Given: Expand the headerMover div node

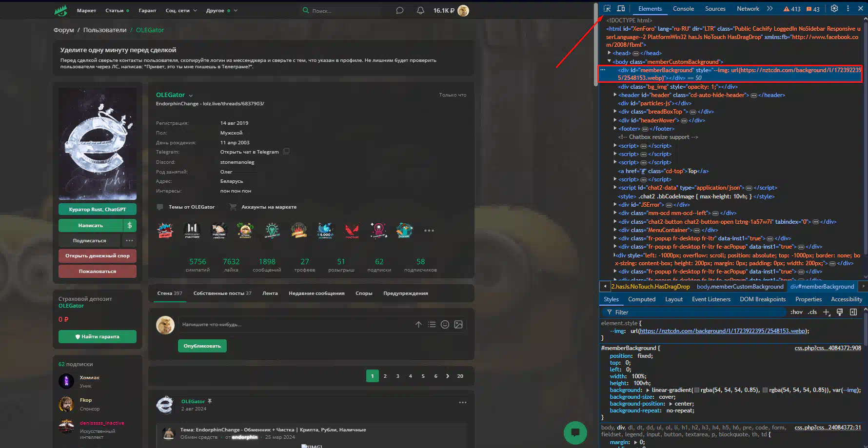Looking at the screenshot, I should (615, 120).
